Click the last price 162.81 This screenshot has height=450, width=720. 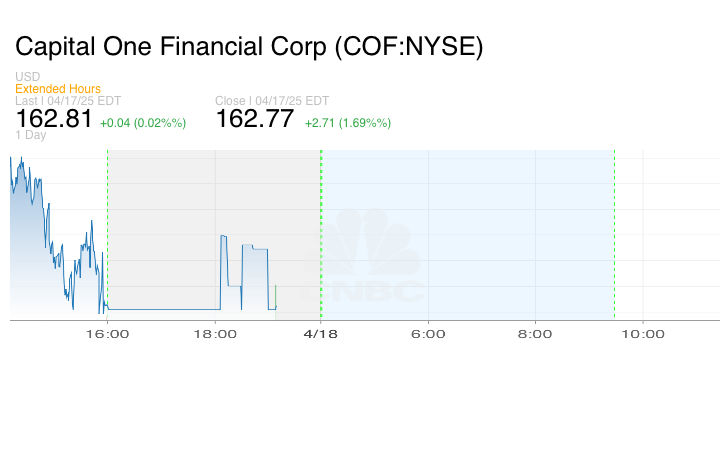coord(54,119)
